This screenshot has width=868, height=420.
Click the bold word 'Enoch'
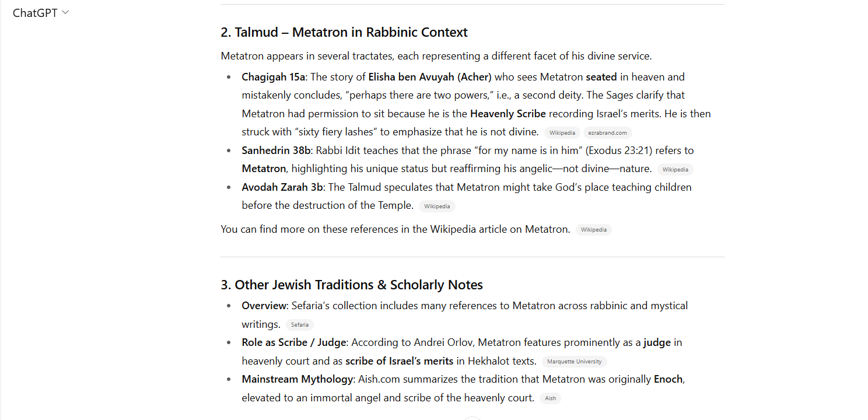pos(668,379)
